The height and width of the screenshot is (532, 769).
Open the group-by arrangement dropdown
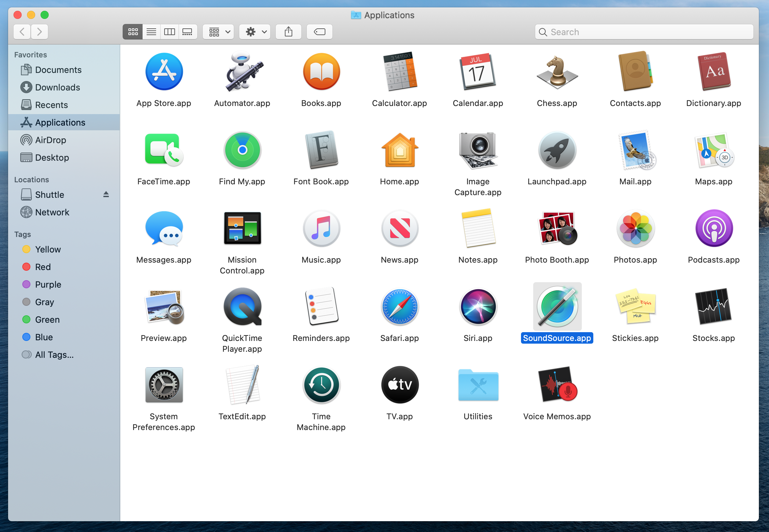[219, 32]
